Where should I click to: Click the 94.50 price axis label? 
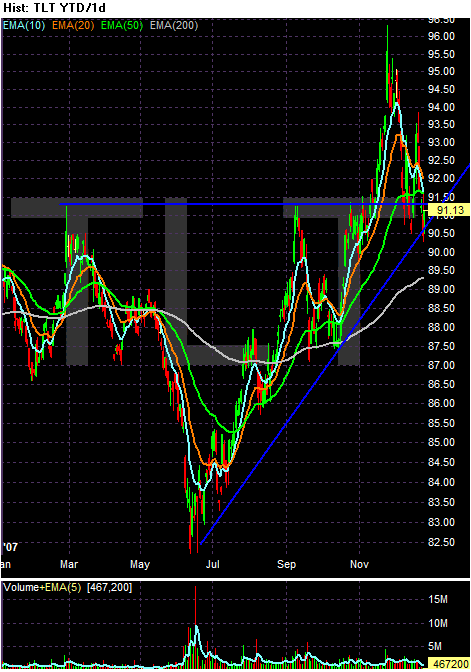pos(441,89)
